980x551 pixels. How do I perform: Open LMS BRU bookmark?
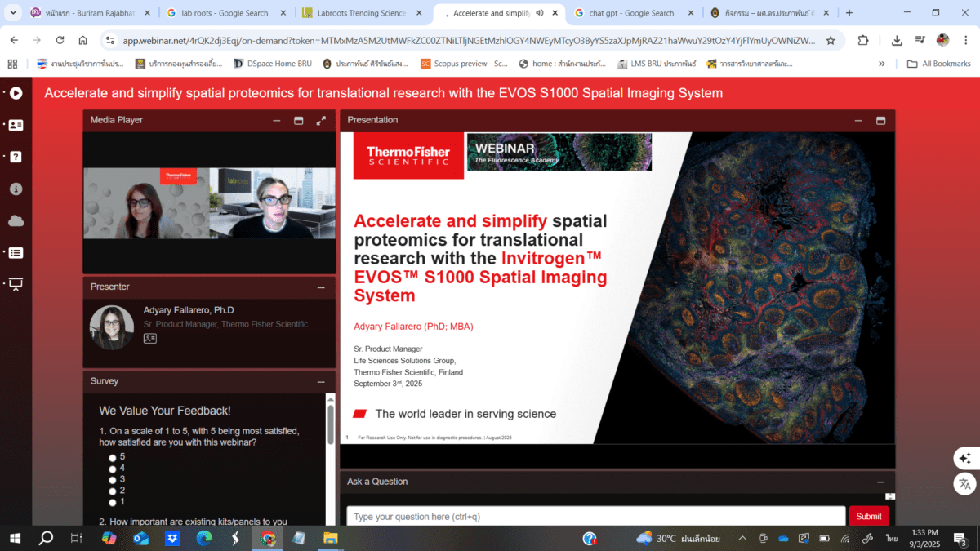[657, 64]
